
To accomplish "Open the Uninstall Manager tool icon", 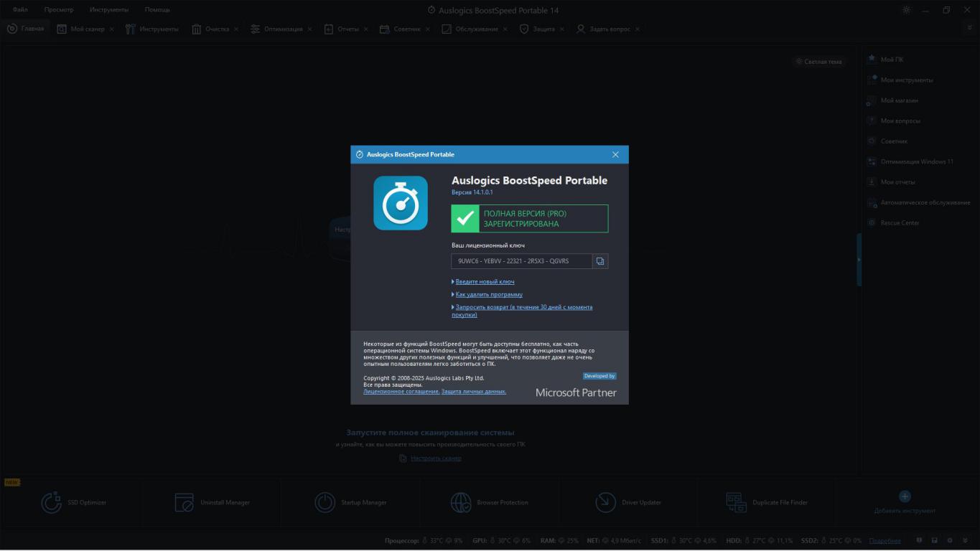I will click(x=185, y=502).
